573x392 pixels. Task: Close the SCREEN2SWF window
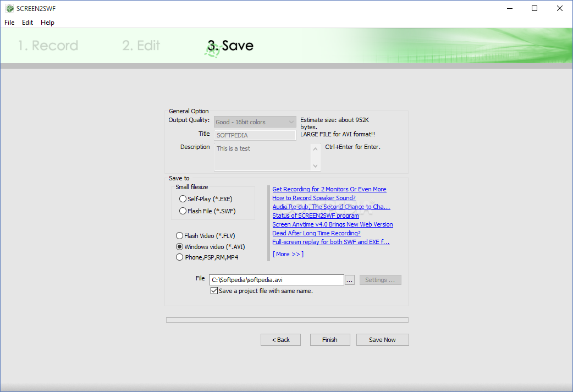(x=559, y=8)
